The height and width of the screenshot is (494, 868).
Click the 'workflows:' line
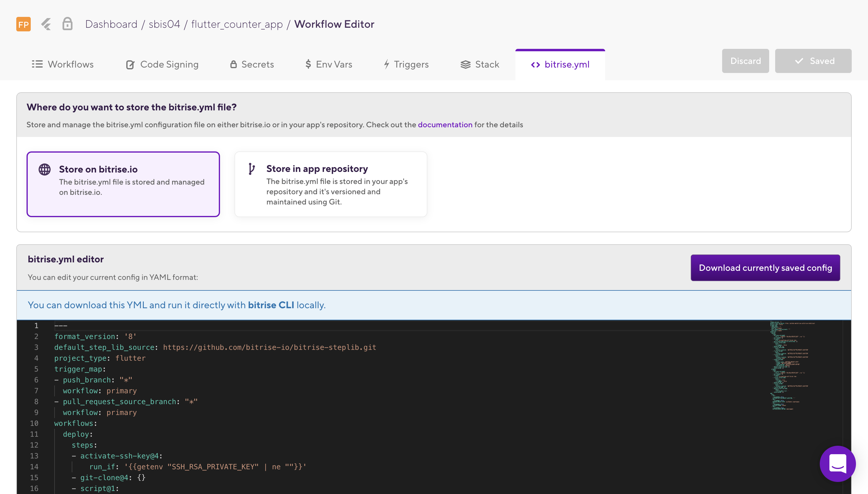click(76, 423)
